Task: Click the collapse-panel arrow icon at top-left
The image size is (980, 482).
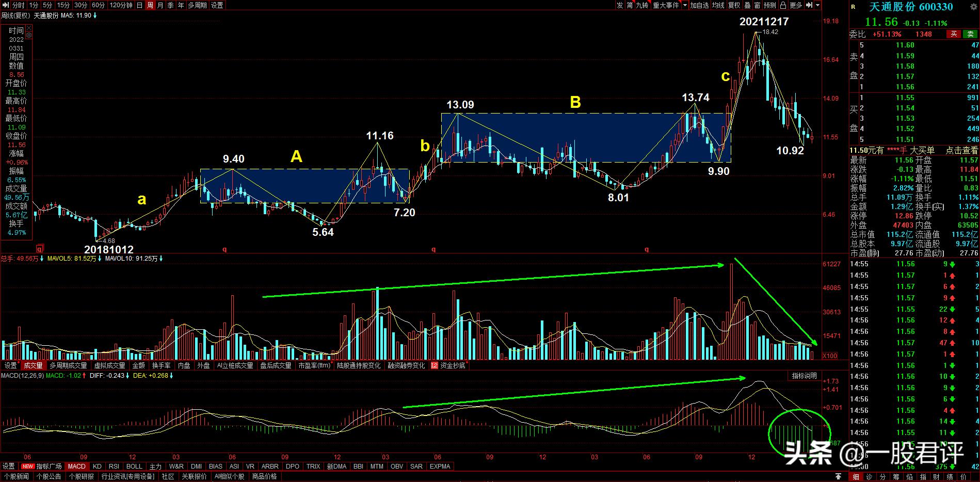Action: point(5,5)
